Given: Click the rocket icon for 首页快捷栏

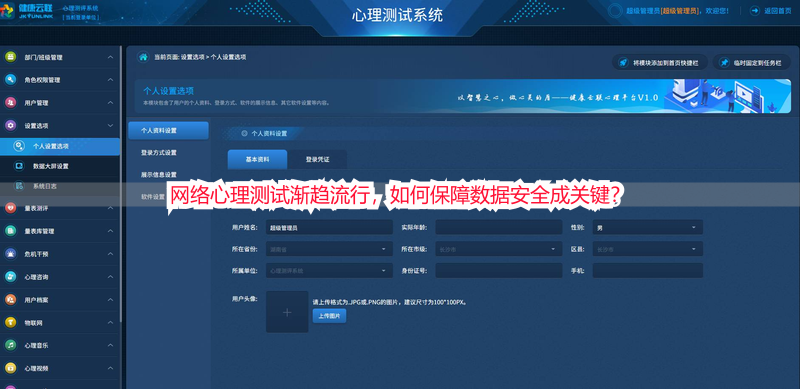Looking at the screenshot, I should [623, 62].
